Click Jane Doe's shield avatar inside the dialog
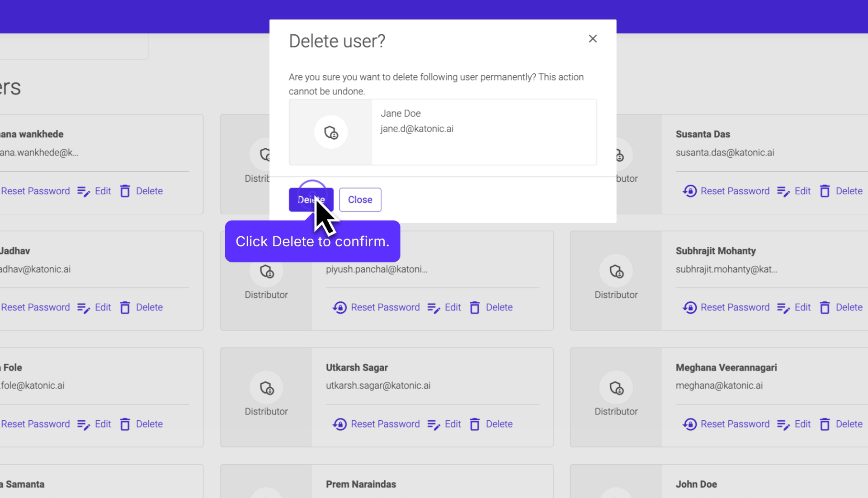868x498 pixels. [x=330, y=132]
